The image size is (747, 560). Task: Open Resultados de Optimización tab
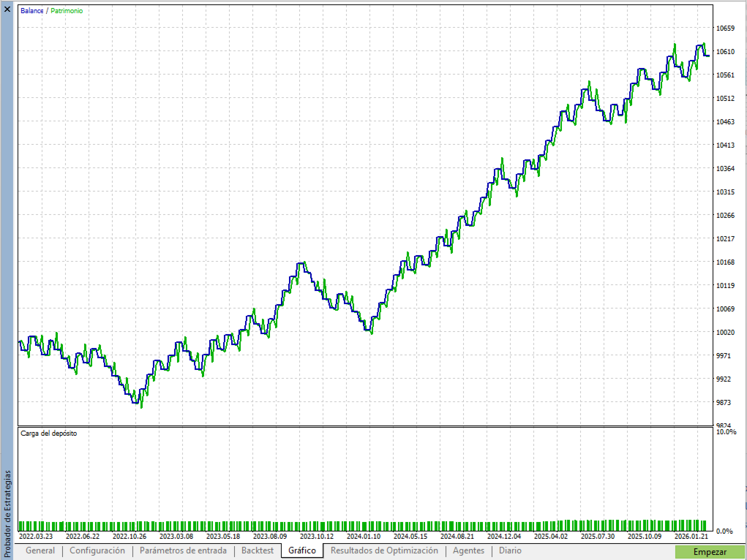tap(384, 550)
